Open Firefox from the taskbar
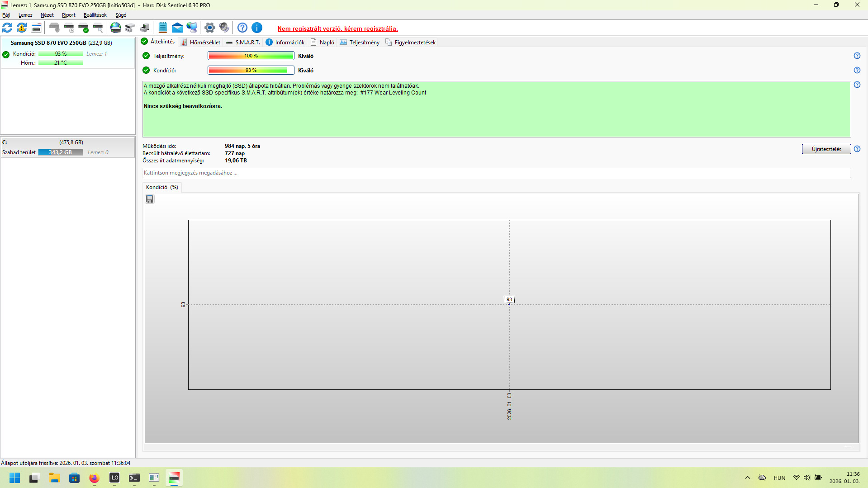Image resolution: width=868 pixels, height=488 pixels. pos(94,478)
